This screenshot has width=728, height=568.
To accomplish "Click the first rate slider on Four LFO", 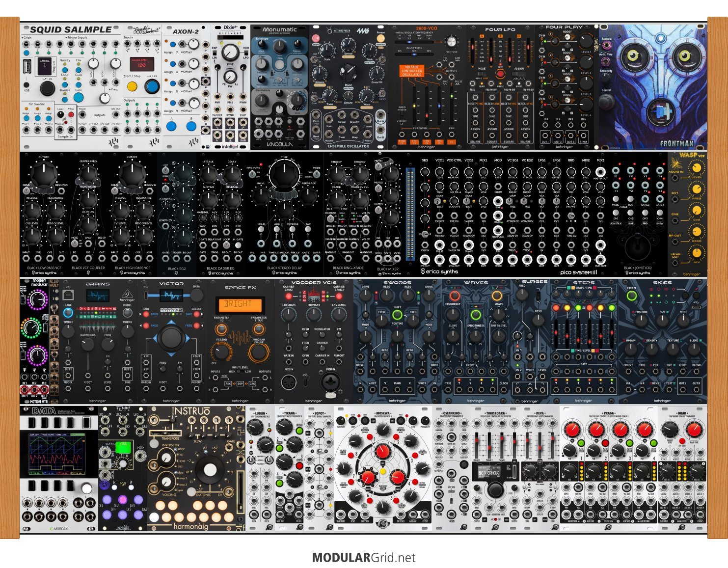I will click(x=474, y=52).
